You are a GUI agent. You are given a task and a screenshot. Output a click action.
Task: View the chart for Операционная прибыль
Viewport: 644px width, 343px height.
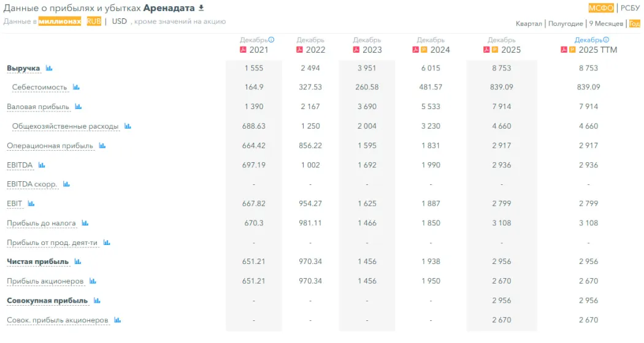(x=102, y=146)
